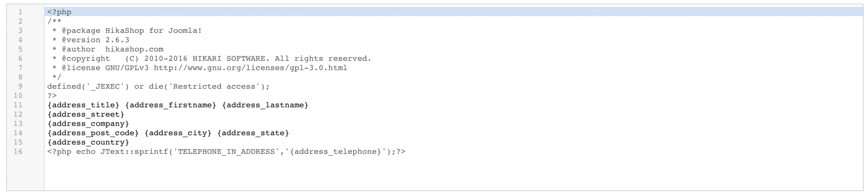868x196 pixels.
Task: Click the {address_lastname} placeholder
Action: (265, 105)
